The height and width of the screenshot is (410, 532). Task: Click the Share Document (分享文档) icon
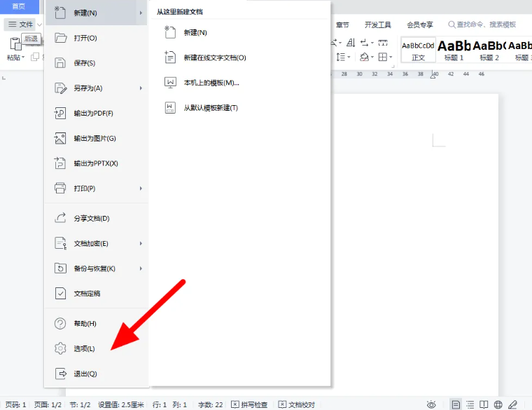click(61, 218)
